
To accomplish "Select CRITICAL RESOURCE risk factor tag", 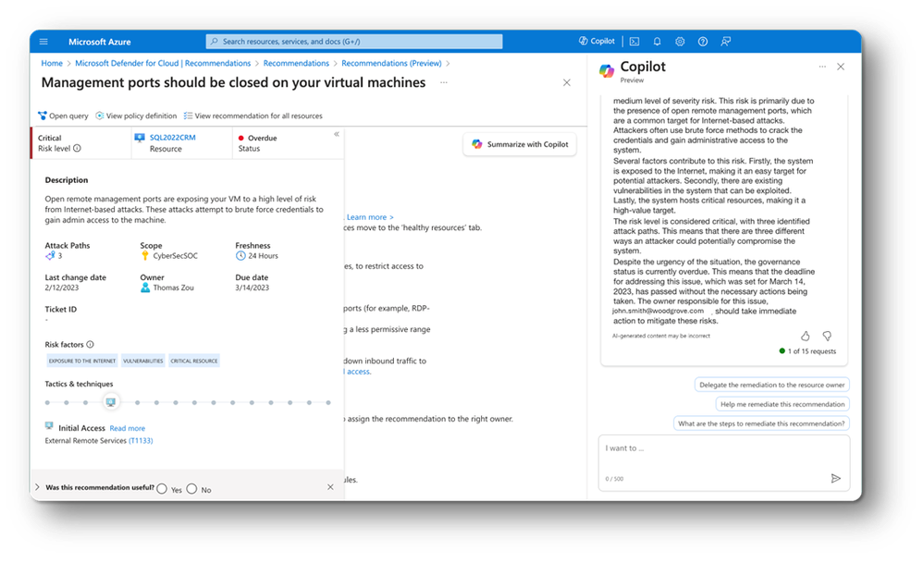I will 194,361.
